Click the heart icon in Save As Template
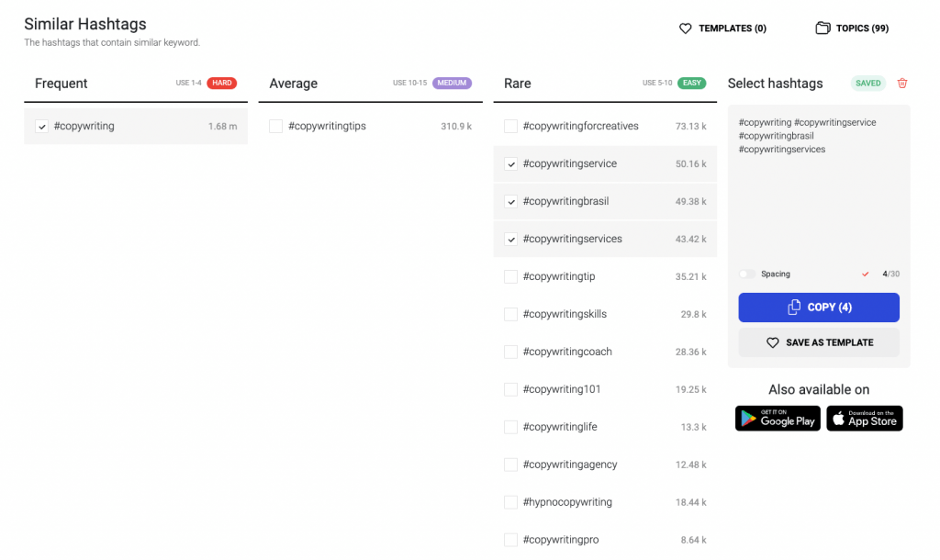This screenshot has height=560, width=940. click(x=773, y=342)
